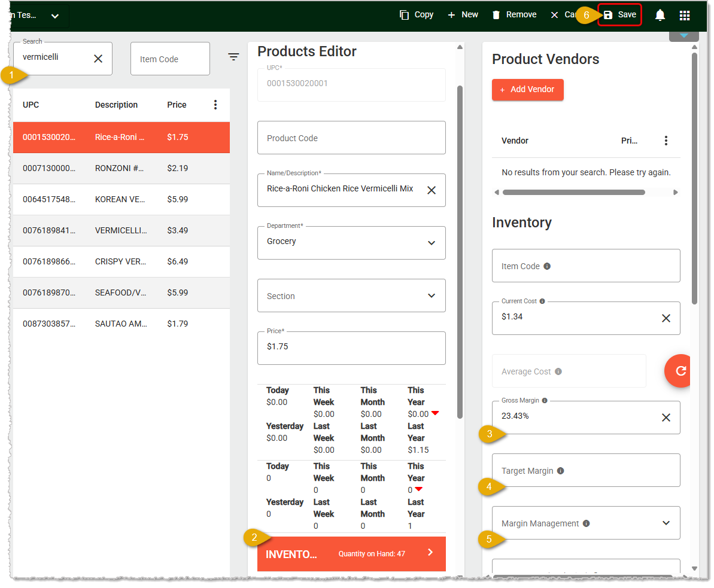This screenshot has width=714, height=588.
Task: Click the right panel vertical scrollbar
Action: pos(694,178)
